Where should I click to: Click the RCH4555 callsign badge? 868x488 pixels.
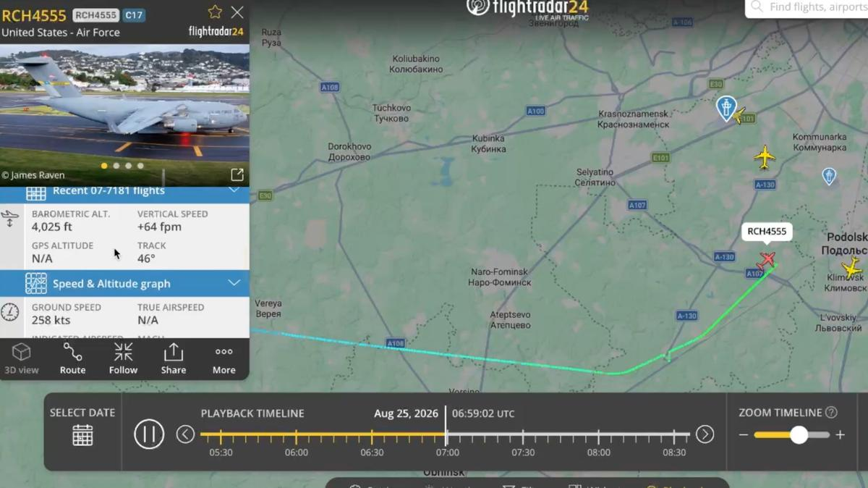(x=96, y=15)
